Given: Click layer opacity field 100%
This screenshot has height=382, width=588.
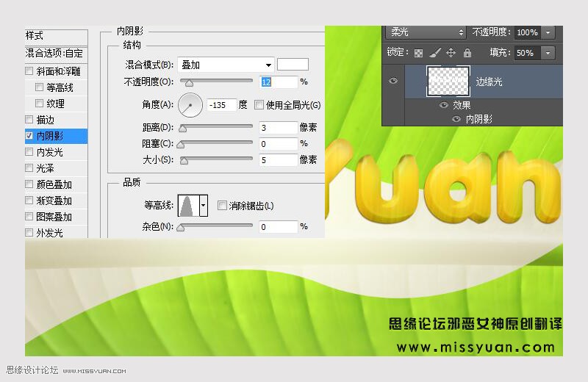Looking at the screenshot, I should pos(527,32).
